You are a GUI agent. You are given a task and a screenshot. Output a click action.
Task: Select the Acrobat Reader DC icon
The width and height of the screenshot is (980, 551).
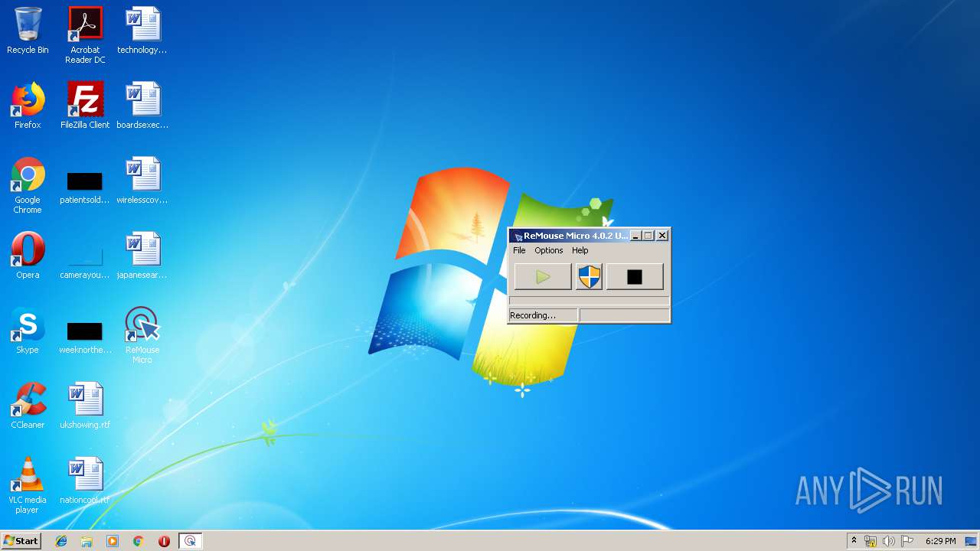pyautogui.click(x=85, y=35)
